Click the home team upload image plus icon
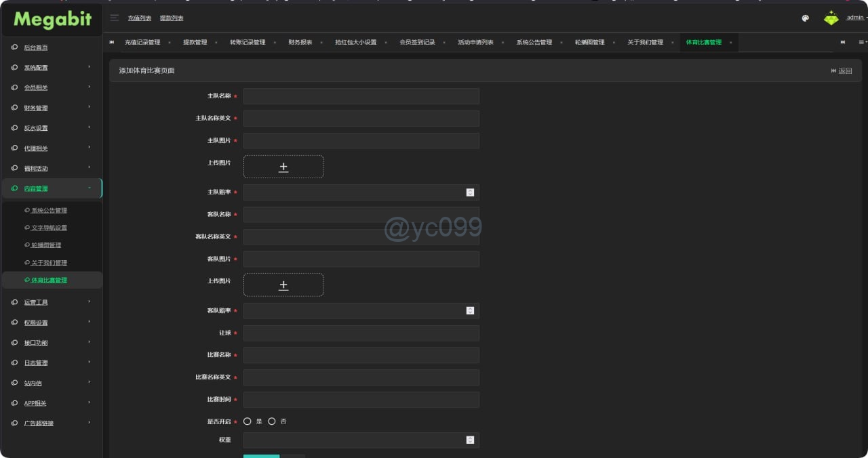The image size is (868, 458). click(283, 167)
